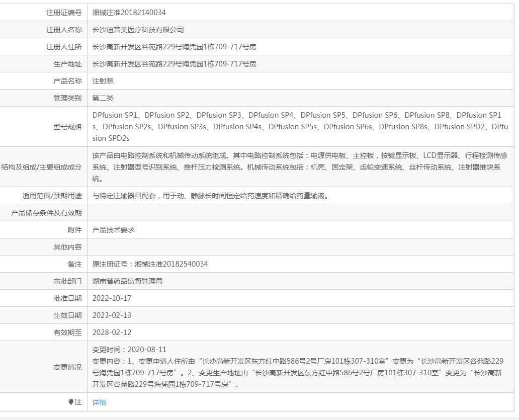This screenshot has height=420, width=519.
Task: Select registration number 湘械注准20182140034
Action: click(129, 13)
